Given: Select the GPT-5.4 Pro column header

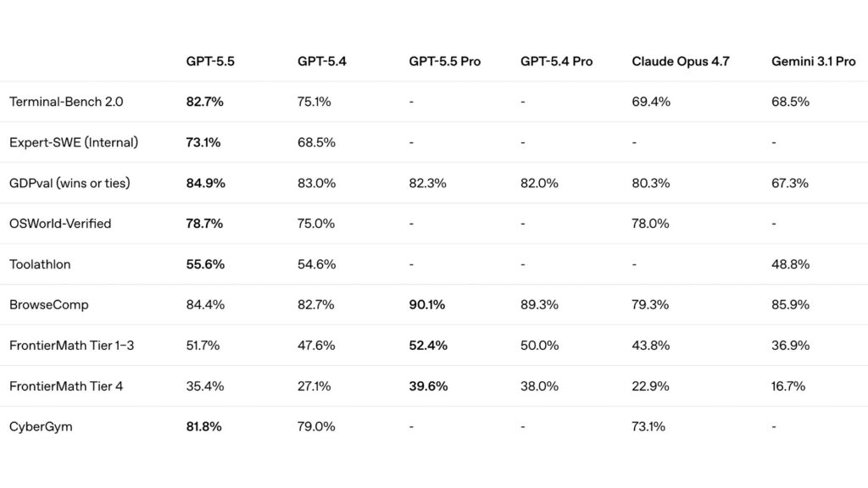Looking at the screenshot, I should 556,62.
